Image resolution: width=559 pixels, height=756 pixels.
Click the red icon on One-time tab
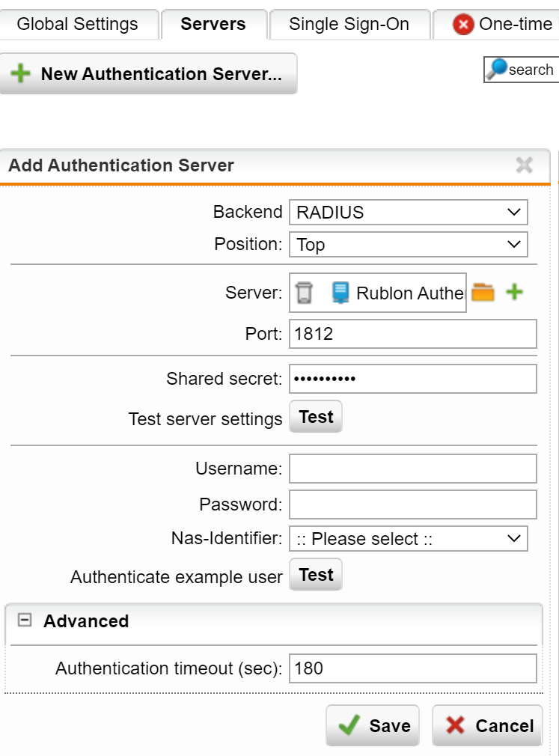point(464,25)
